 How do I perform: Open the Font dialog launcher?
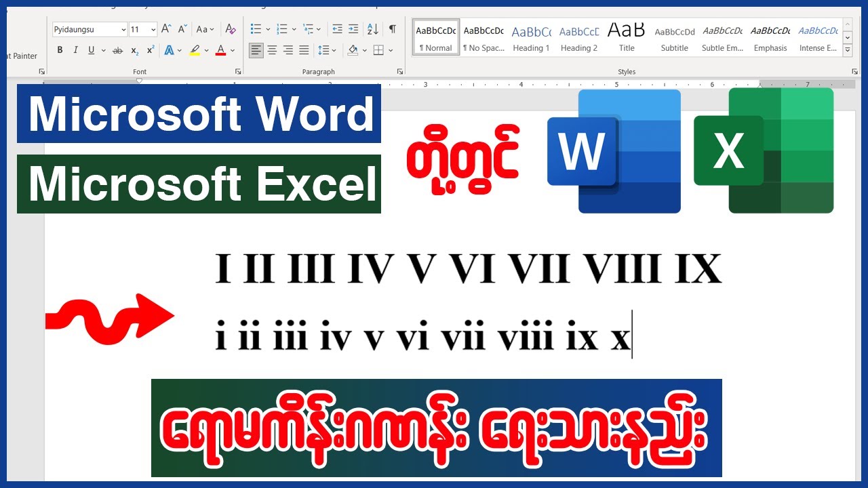coord(238,71)
